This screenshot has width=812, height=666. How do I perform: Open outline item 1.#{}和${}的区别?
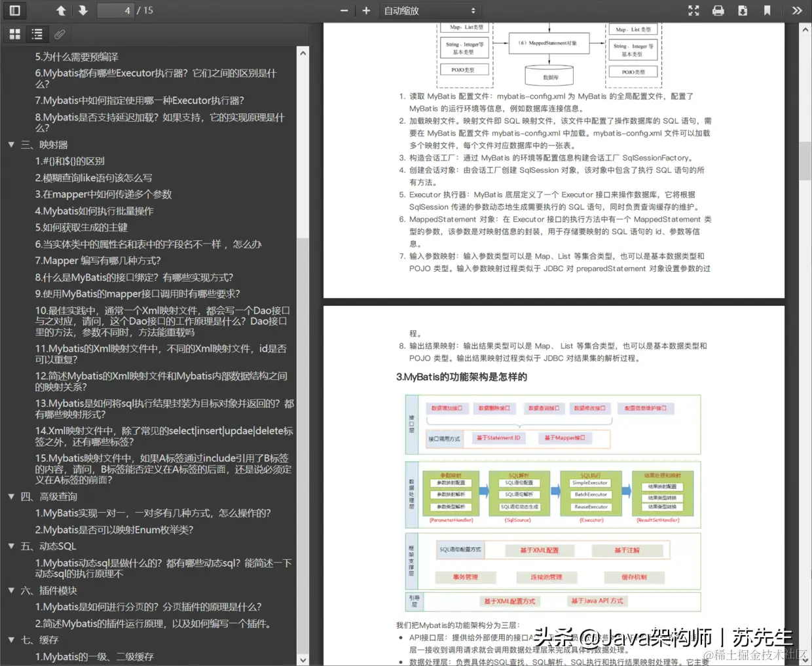(x=69, y=161)
